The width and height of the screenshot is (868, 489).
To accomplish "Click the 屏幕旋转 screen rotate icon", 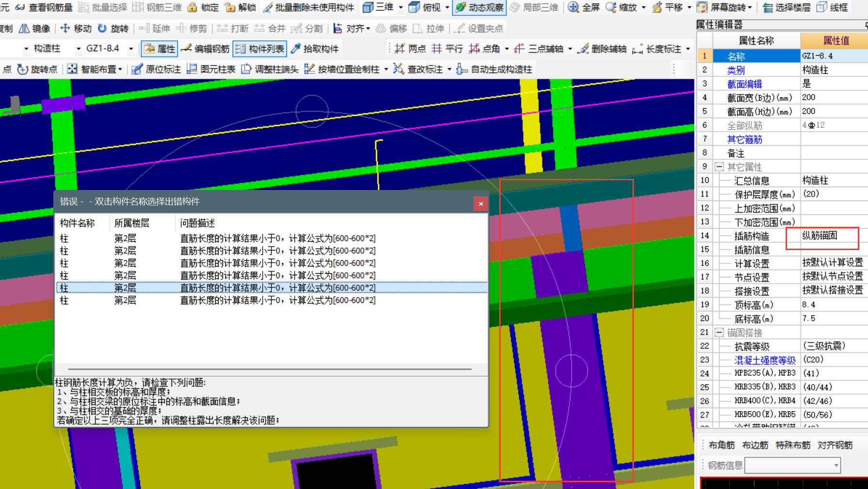I will [702, 7].
